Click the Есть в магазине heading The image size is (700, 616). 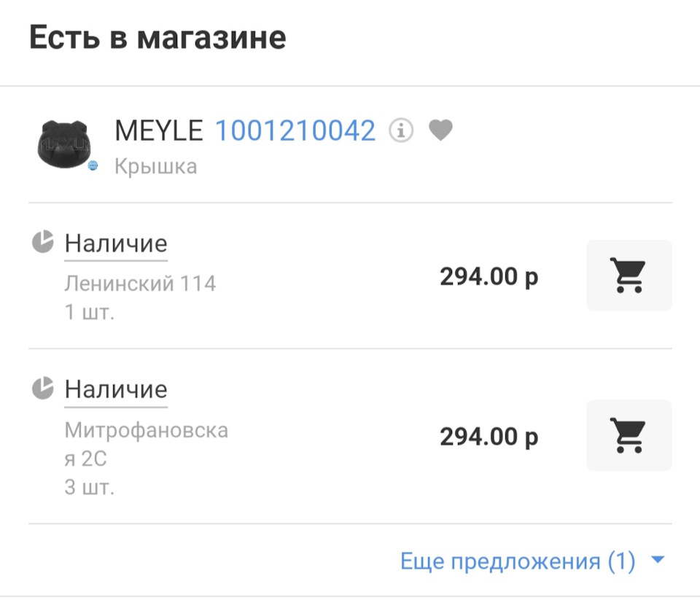pyautogui.click(x=157, y=38)
